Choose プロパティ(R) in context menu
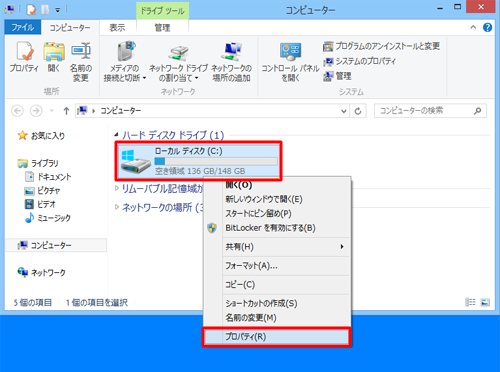 tap(277, 337)
